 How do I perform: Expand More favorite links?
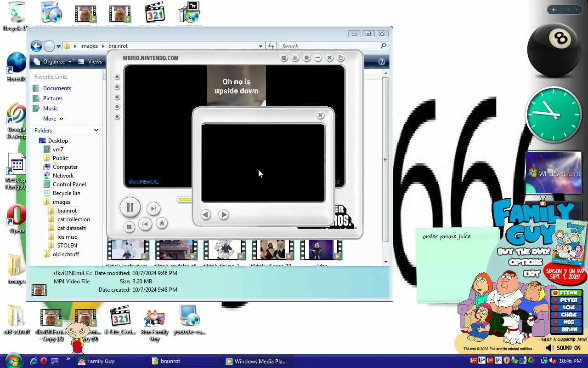point(53,119)
